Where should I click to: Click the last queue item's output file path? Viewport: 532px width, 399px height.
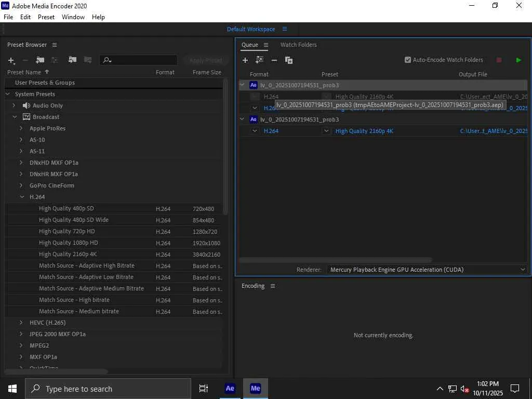[x=494, y=131]
